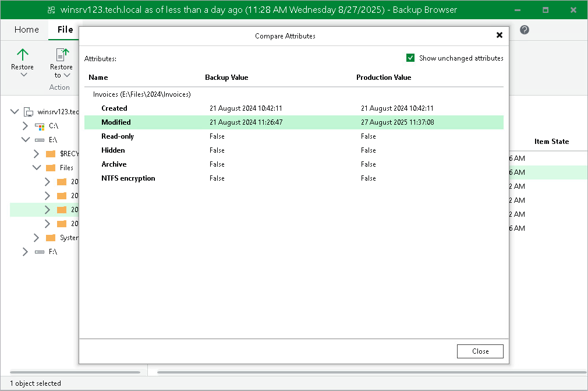Switch to the Home tab
588x391 pixels.
(27, 30)
